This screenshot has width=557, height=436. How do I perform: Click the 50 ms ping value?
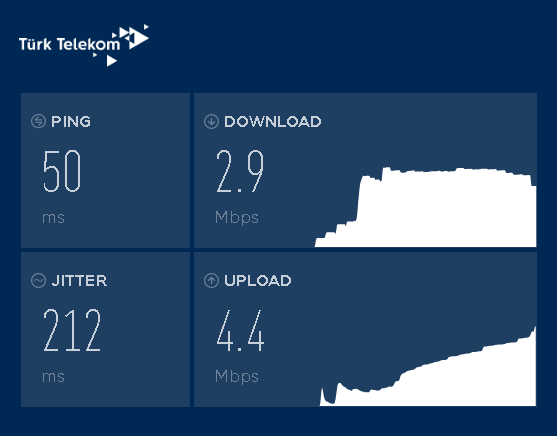click(62, 171)
